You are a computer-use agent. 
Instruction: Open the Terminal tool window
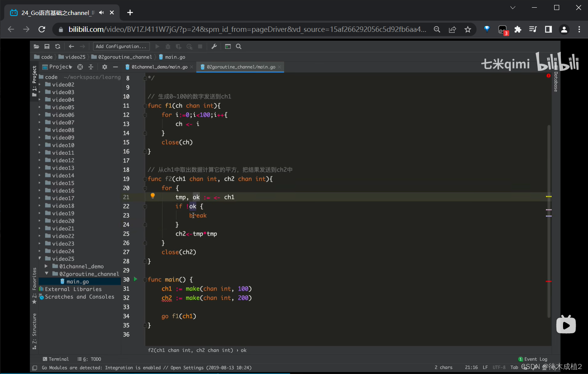[x=56, y=359]
